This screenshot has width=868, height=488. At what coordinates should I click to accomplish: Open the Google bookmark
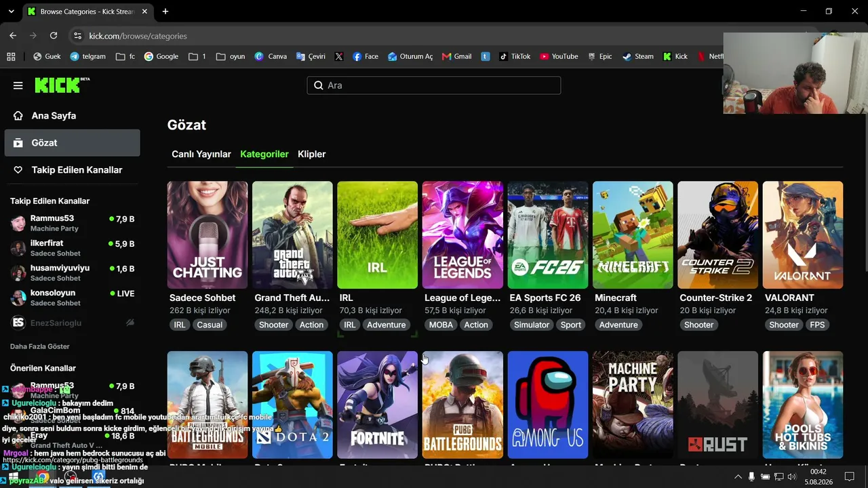[161, 56]
